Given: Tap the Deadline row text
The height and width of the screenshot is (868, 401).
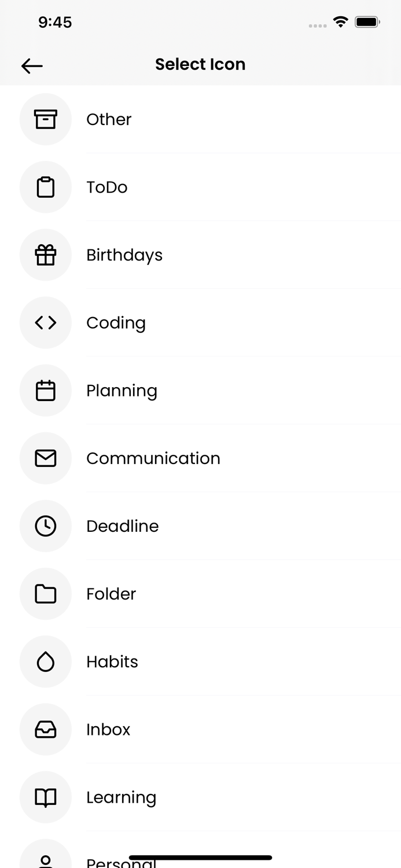Looking at the screenshot, I should (123, 526).
